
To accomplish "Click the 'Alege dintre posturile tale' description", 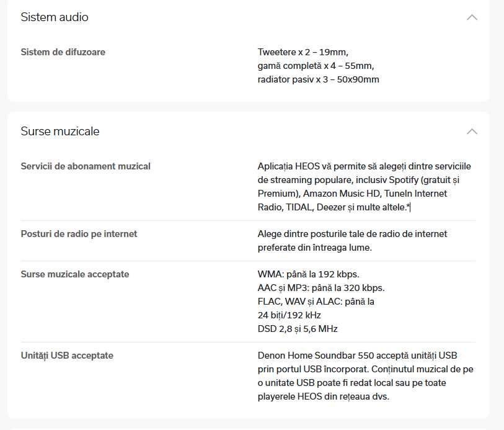I will [x=352, y=241].
